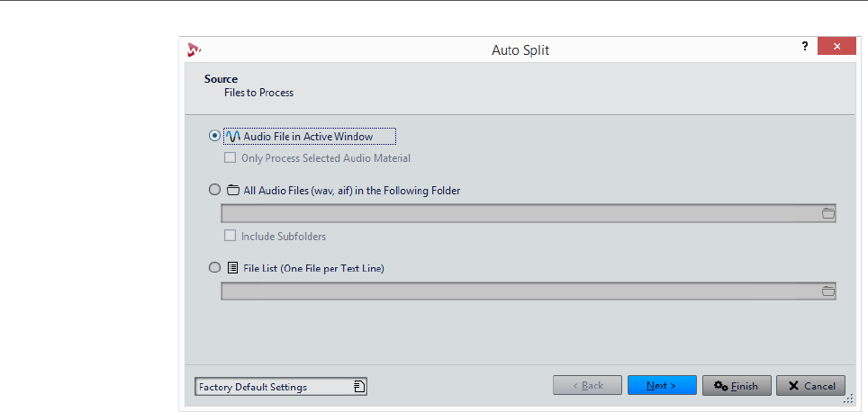Image resolution: width=868 pixels, height=412 pixels.
Task: Open presets via Factory Default Settings icon
Action: point(358,387)
